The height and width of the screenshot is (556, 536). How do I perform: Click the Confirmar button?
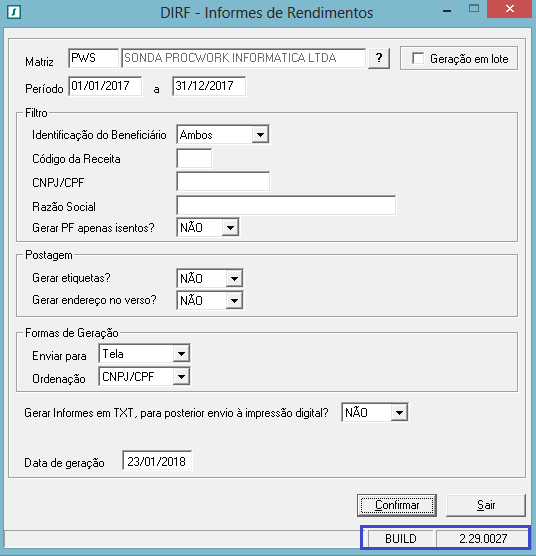397,505
